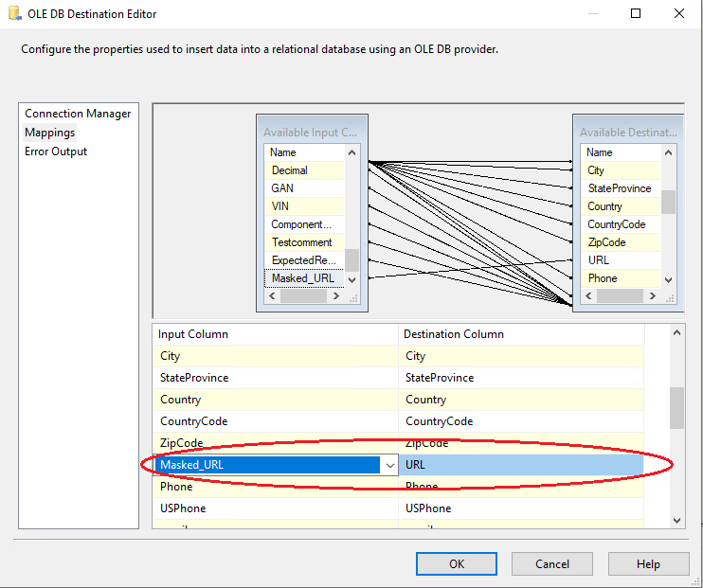Click the OK button
703x588 pixels.
tap(457, 563)
